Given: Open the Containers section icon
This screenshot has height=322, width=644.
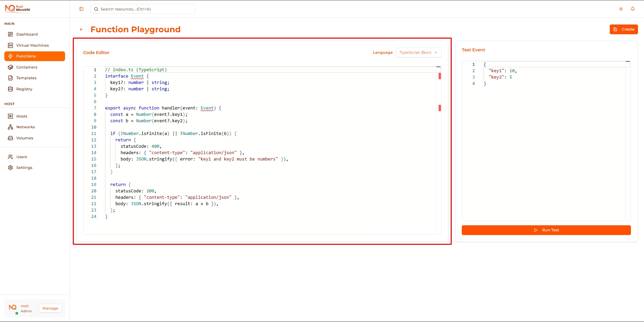Looking at the screenshot, I should (11, 67).
